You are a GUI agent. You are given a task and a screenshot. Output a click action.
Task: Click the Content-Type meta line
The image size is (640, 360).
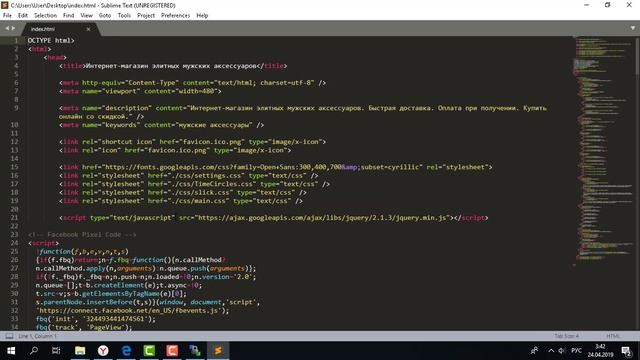[192, 83]
